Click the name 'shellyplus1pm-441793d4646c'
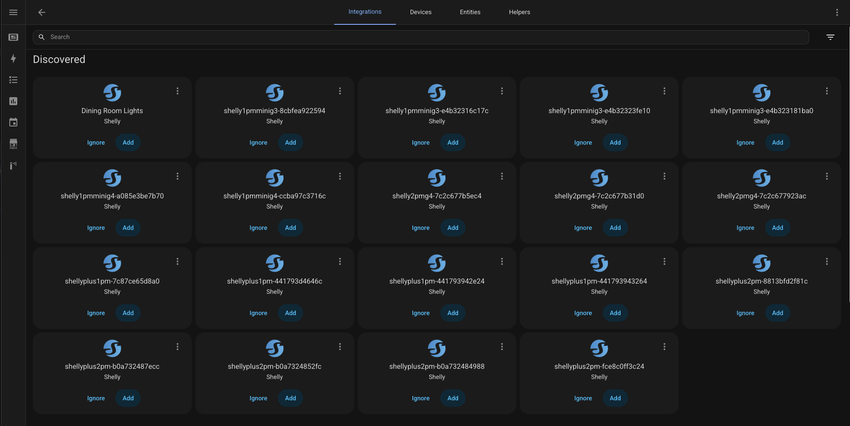850x426 pixels. coord(274,281)
